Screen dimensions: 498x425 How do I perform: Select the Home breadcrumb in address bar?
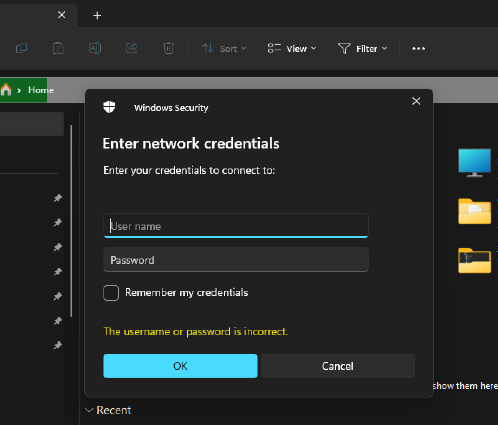pos(41,90)
